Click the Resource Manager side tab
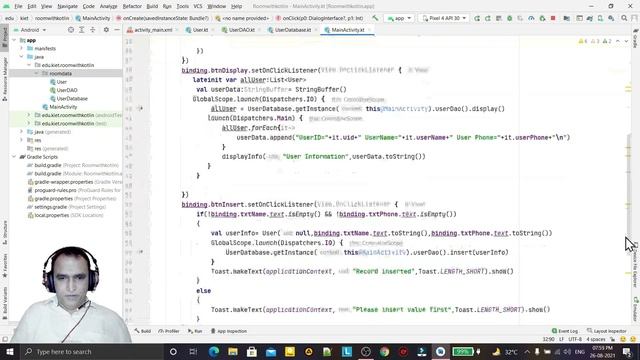Screen dimensions: 640x360 4,79
